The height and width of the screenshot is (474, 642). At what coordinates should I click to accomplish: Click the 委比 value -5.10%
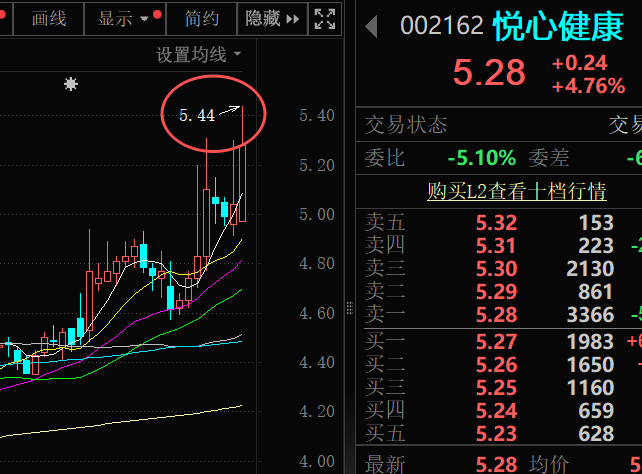pos(482,158)
